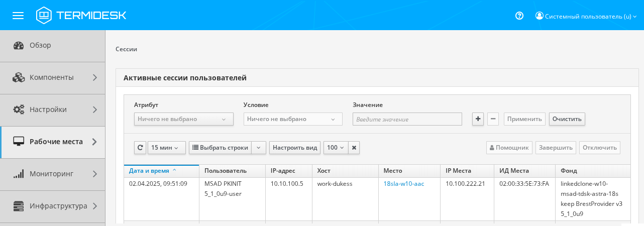This screenshot has height=226, width=644.
Task: Click the Termidesk logo
Action: 81,16
